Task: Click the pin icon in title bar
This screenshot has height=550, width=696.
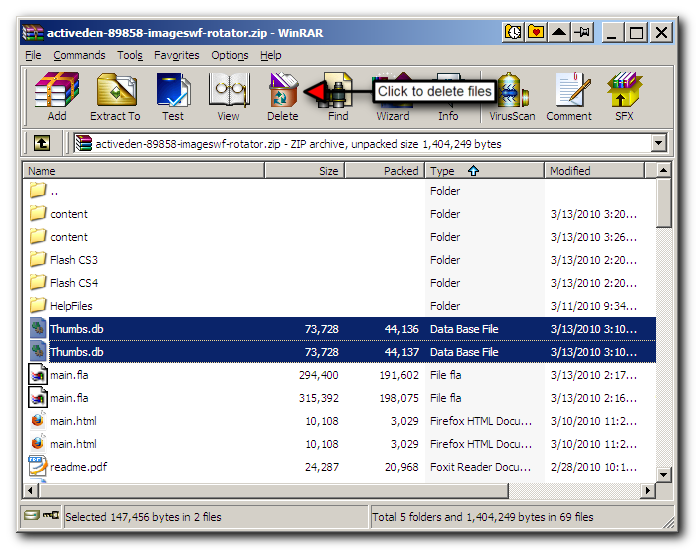Action: (x=582, y=32)
